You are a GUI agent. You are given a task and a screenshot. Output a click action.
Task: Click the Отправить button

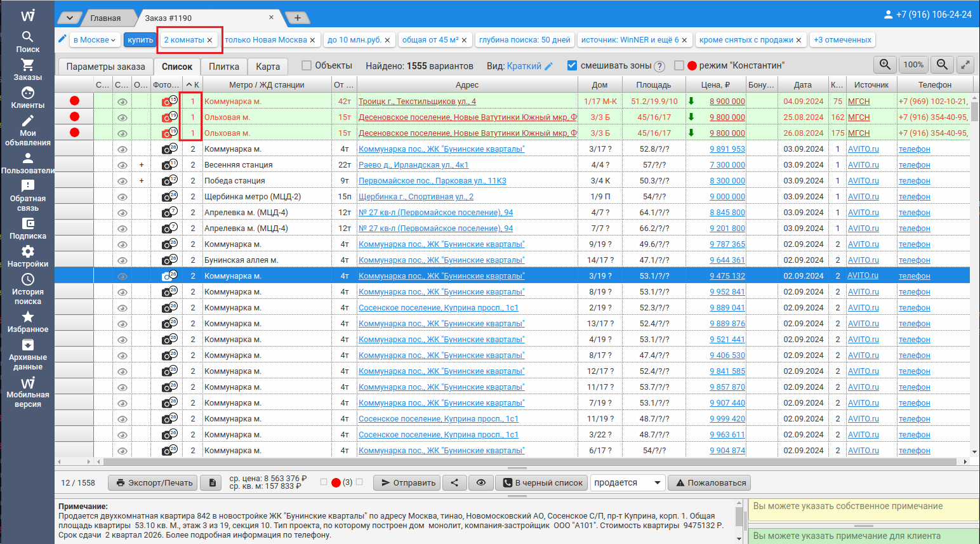(x=407, y=482)
